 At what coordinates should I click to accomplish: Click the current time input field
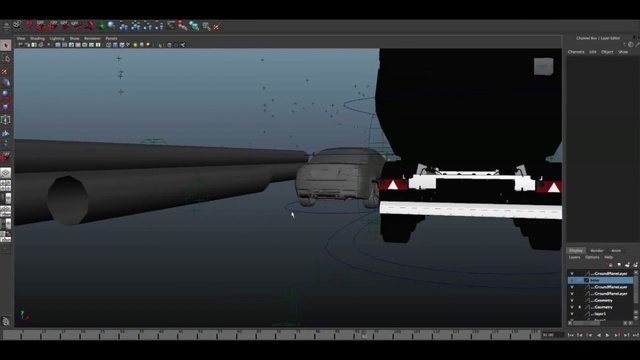point(552,335)
